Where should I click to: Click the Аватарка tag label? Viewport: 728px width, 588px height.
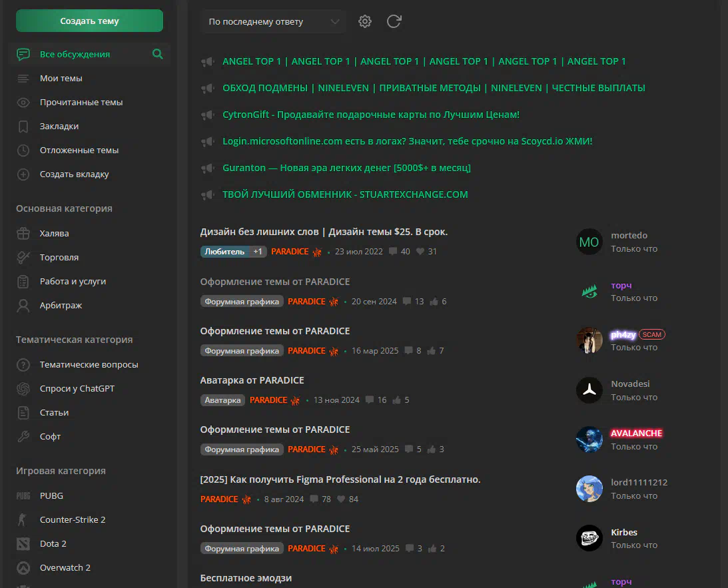click(x=223, y=400)
